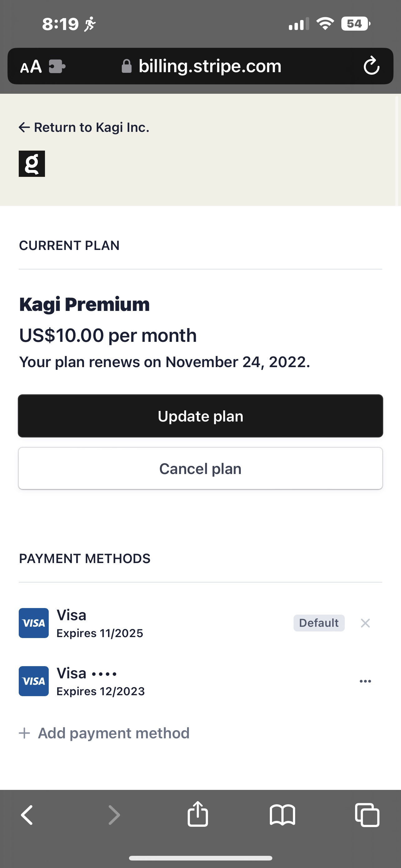This screenshot has height=868, width=401.
Task: Tap the Default badge on Visa
Action: (319, 623)
